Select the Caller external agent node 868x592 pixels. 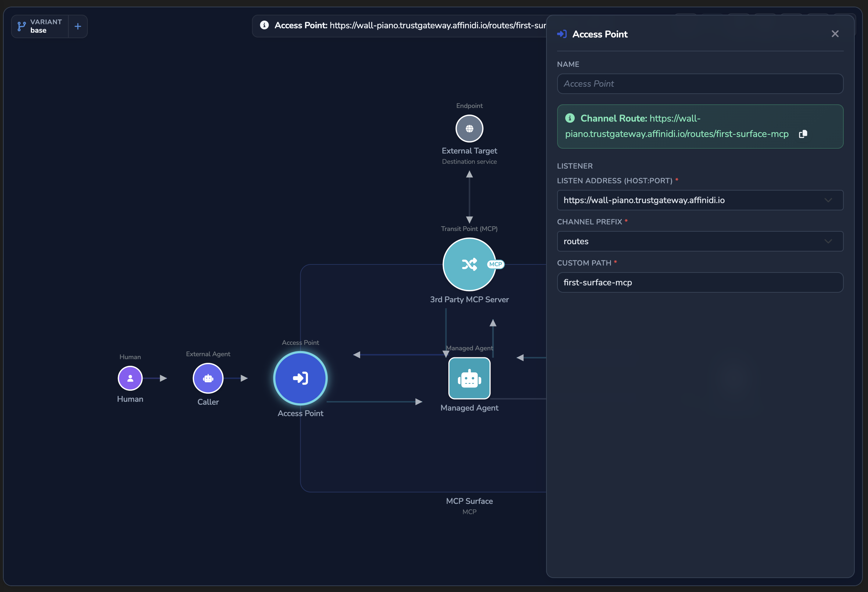click(208, 378)
